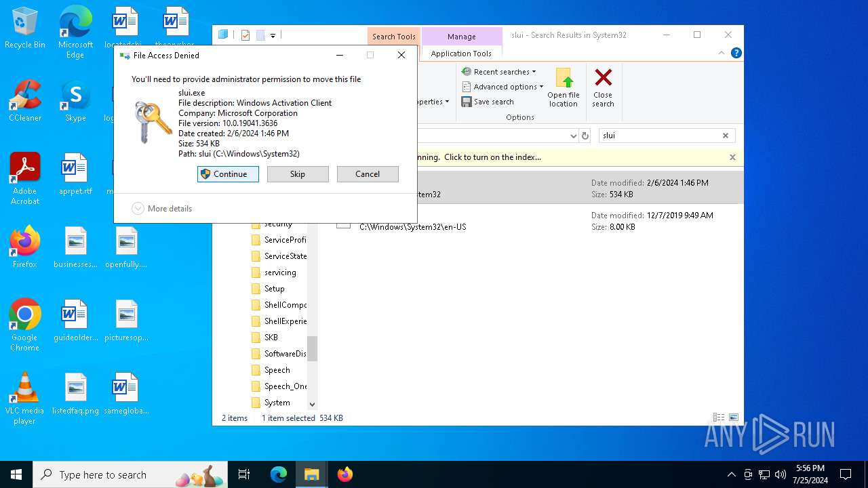Open Customize Quick Access Toolbar dropdown
The height and width of the screenshot is (488, 868).
(x=273, y=35)
